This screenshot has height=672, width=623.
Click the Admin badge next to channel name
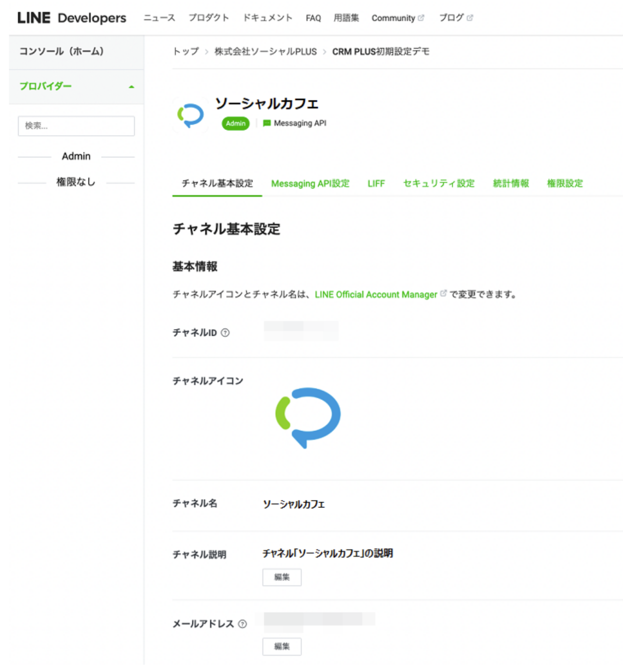tap(236, 123)
